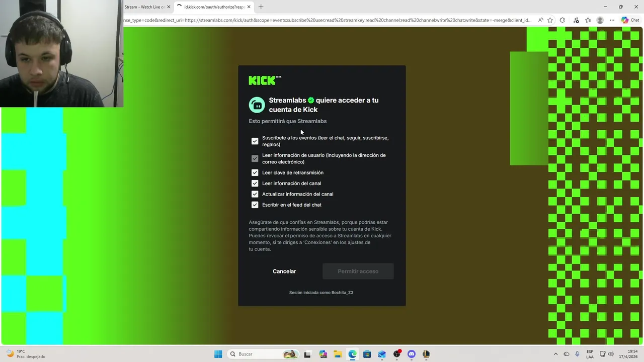
Task: Select the id.kick.com oauth tab
Action: (x=214, y=7)
